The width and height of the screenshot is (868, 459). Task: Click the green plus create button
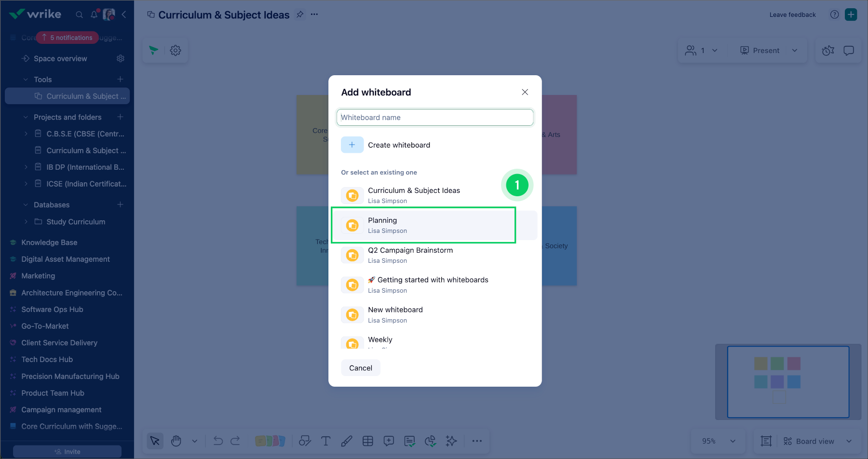[x=851, y=14]
